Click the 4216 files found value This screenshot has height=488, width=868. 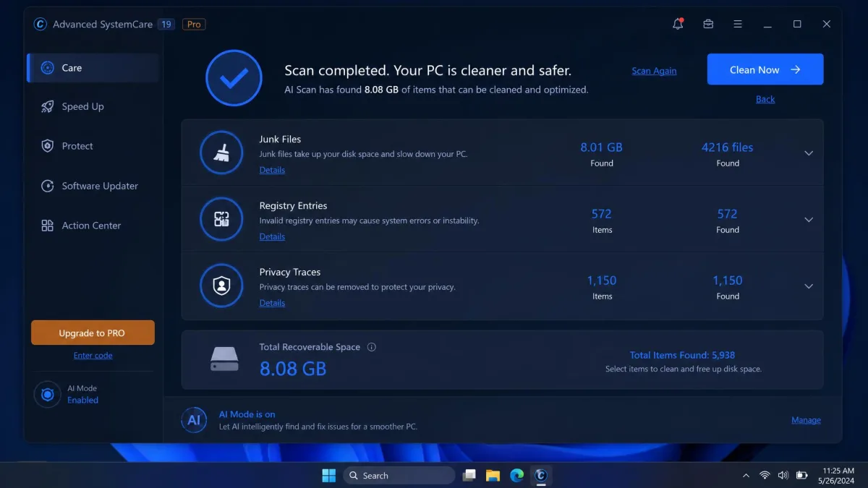click(x=727, y=147)
